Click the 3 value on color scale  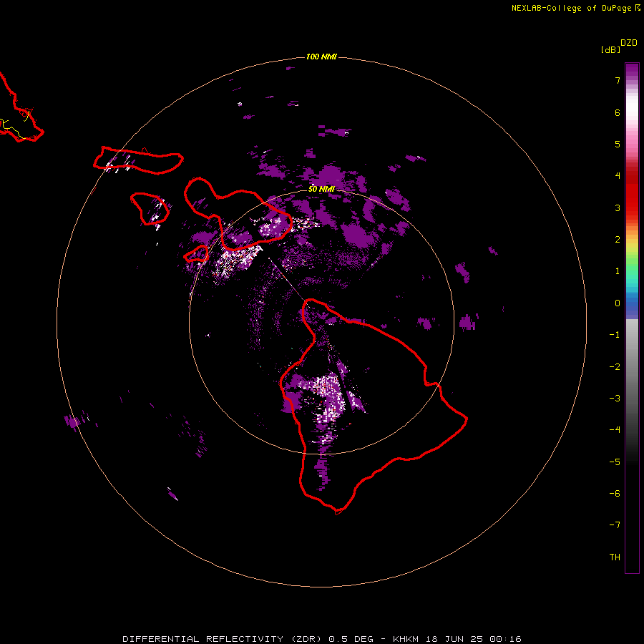pyautogui.click(x=618, y=208)
